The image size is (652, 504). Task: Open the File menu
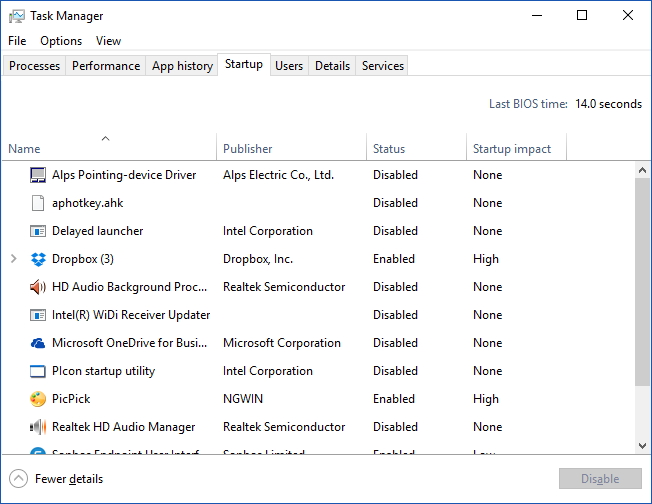17,41
